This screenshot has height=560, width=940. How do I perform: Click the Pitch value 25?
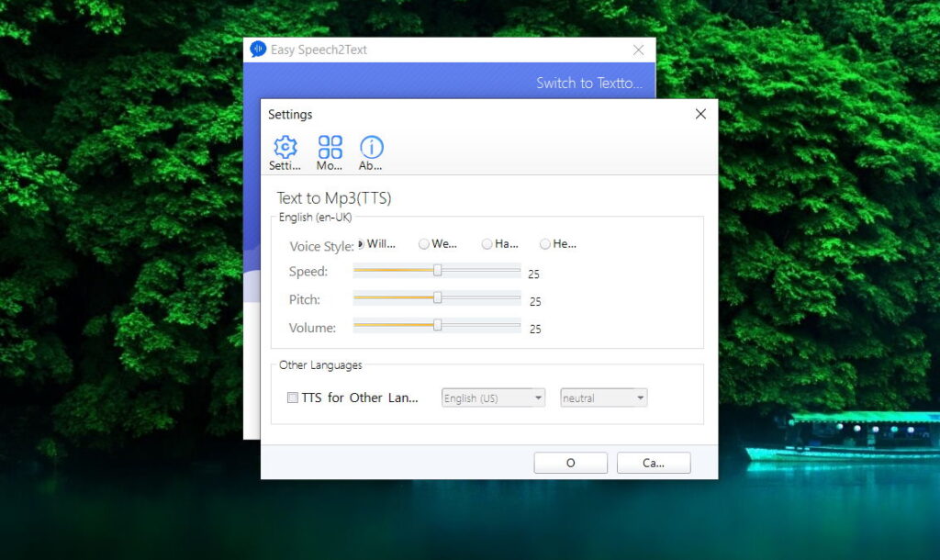pyautogui.click(x=535, y=302)
